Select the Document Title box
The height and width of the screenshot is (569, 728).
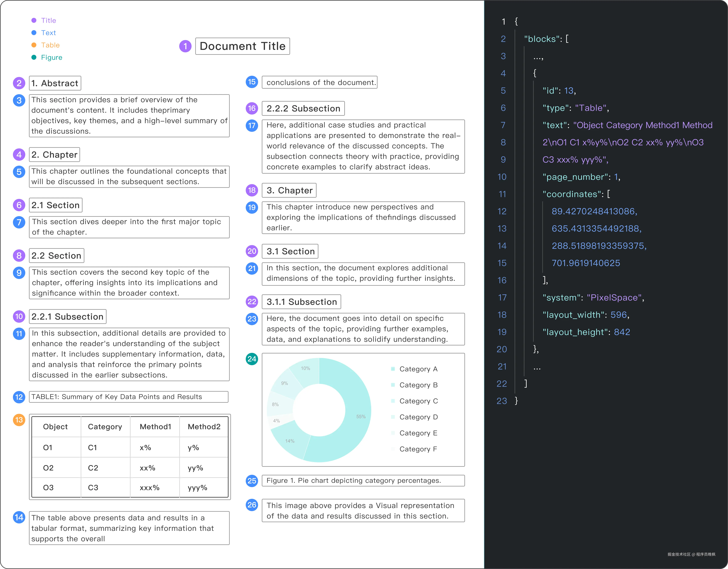point(242,46)
